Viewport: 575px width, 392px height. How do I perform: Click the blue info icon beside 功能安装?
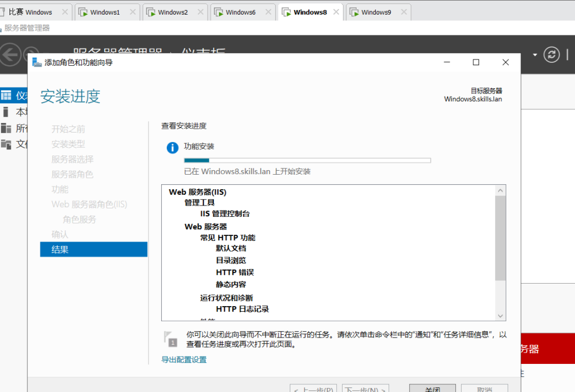tap(172, 148)
